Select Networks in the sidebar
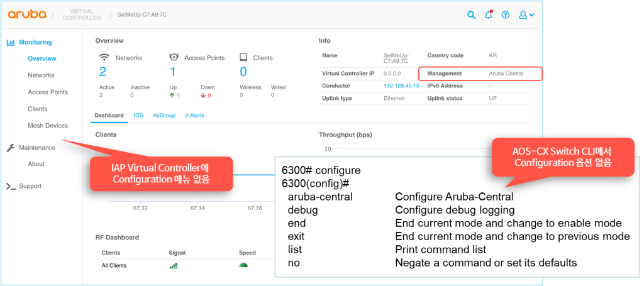This screenshot has width=644, height=286. [x=41, y=75]
